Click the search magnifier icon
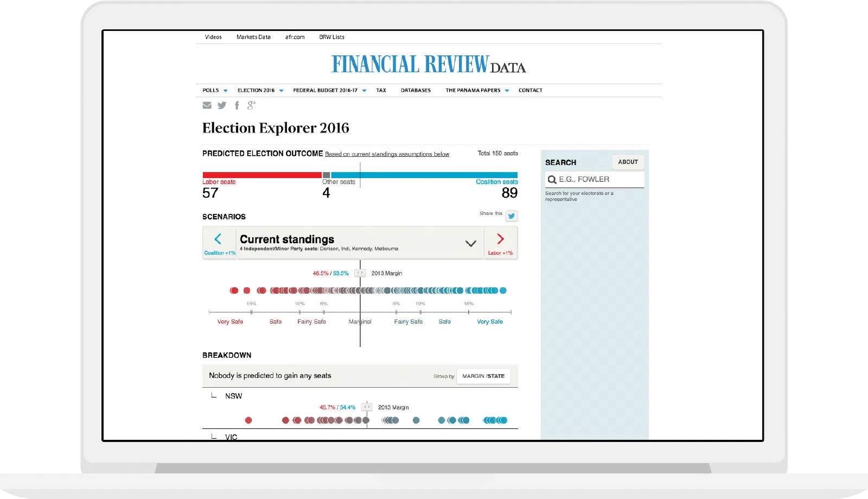This screenshot has width=868, height=499. point(552,180)
